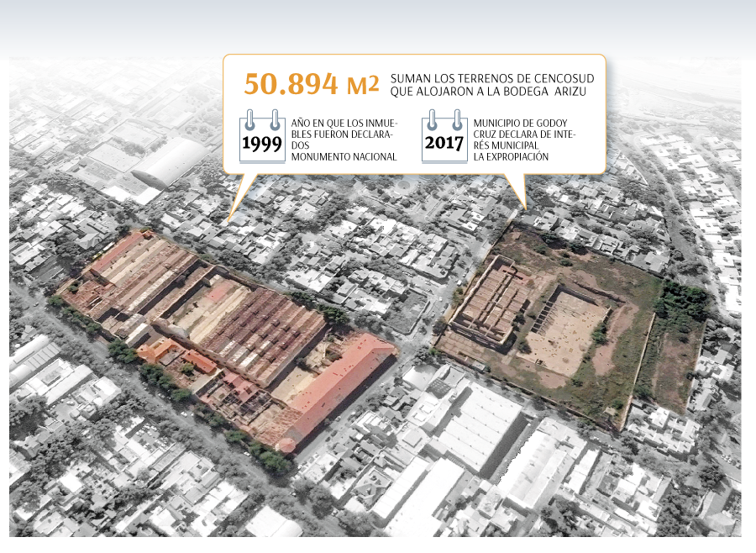Click the text "LA EXPROPIACIÓN"
The image size is (756, 553).
coord(511,157)
